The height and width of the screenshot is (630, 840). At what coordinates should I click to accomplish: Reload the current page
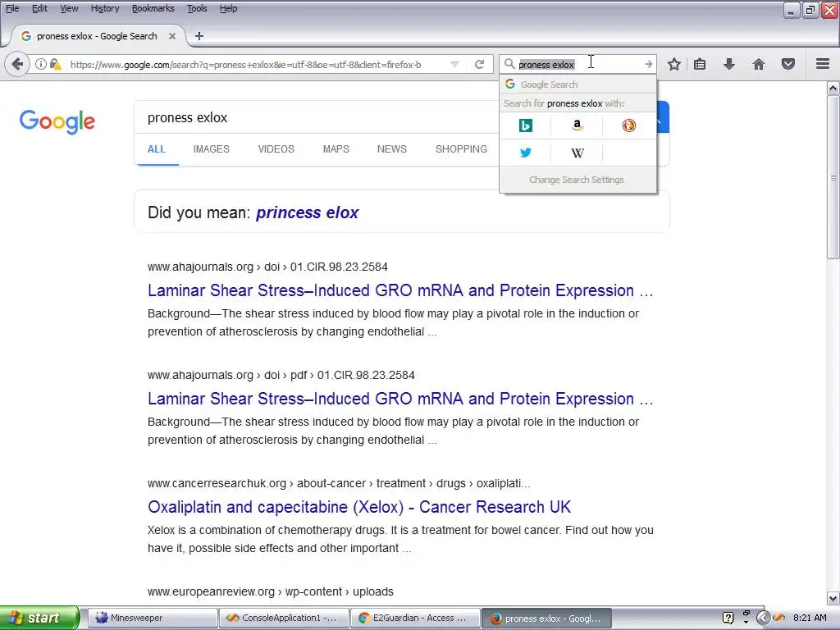479,64
